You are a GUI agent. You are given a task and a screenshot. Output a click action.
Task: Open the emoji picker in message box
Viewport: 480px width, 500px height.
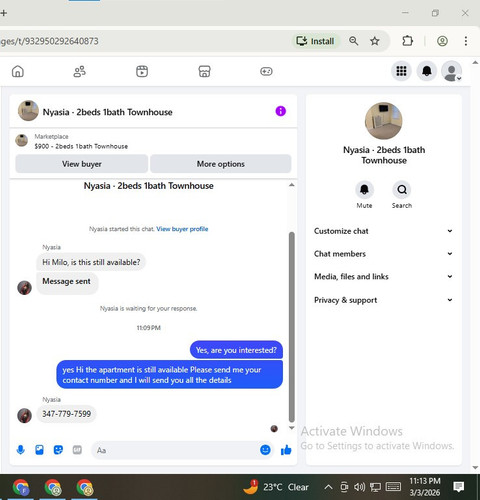coord(265,450)
